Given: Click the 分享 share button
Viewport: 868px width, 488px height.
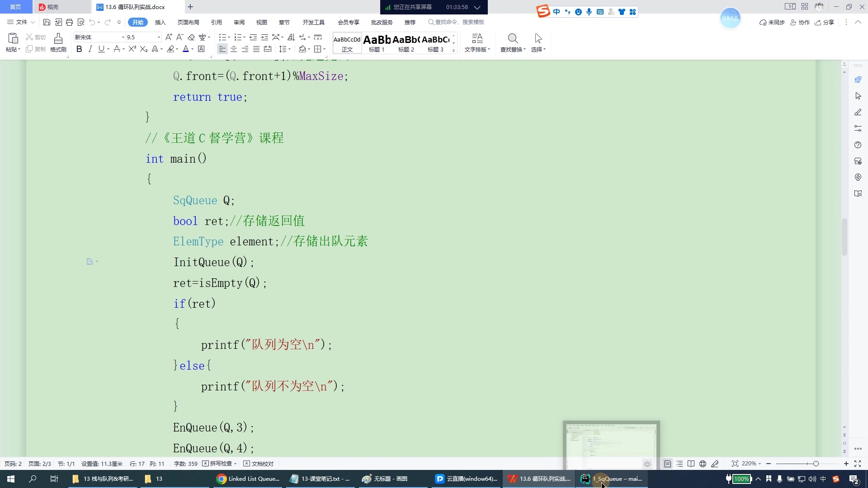Looking at the screenshot, I should 824,22.
